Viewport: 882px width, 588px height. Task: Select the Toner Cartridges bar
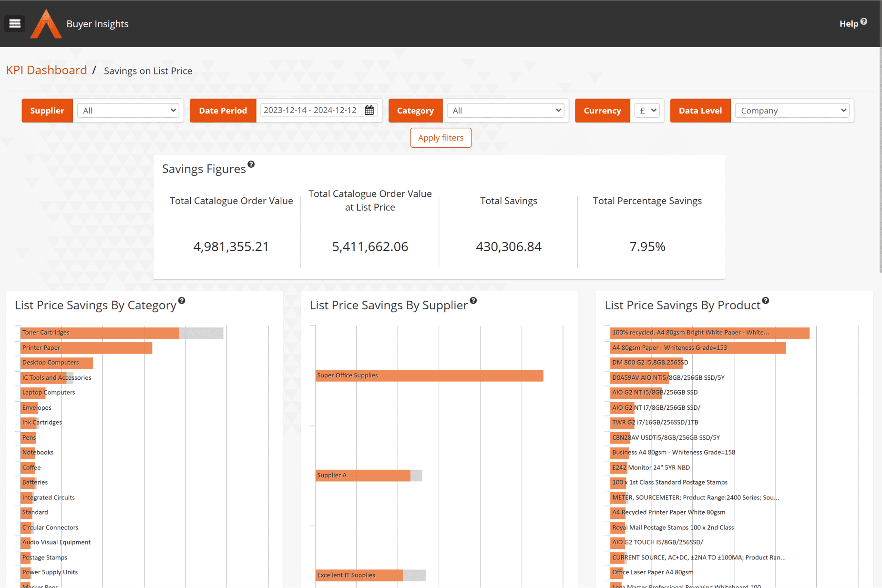(100, 333)
